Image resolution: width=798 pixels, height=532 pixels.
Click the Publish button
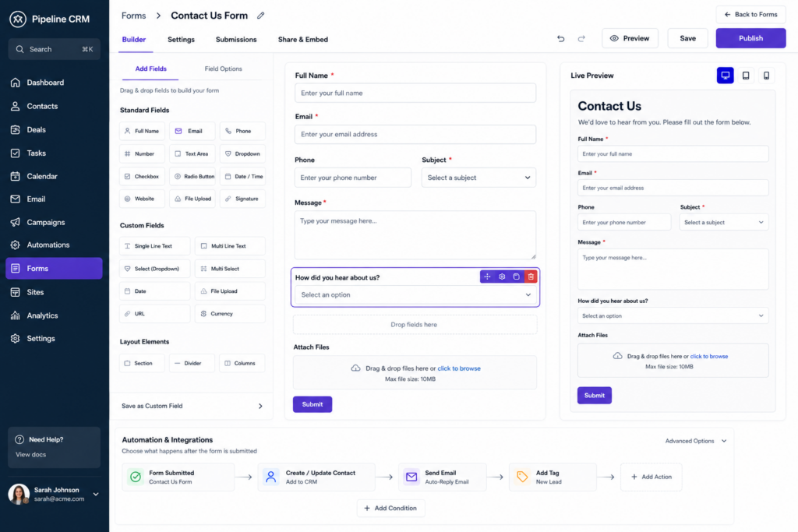point(750,38)
